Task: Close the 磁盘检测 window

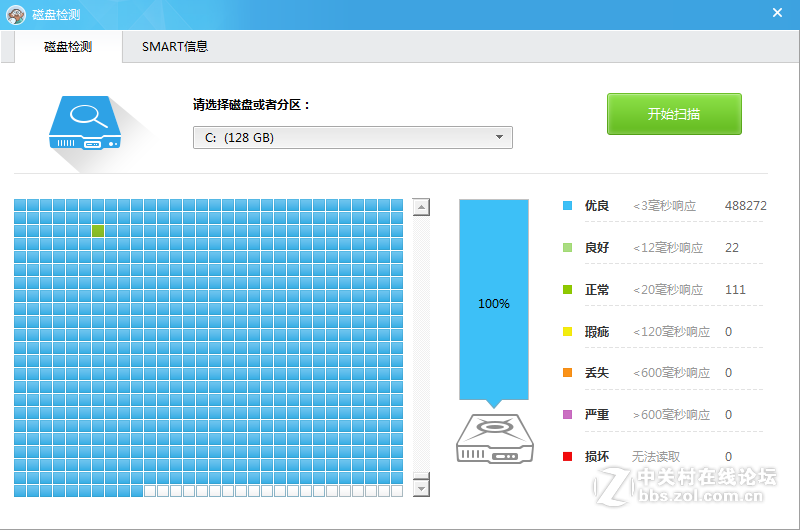Action: click(x=777, y=13)
